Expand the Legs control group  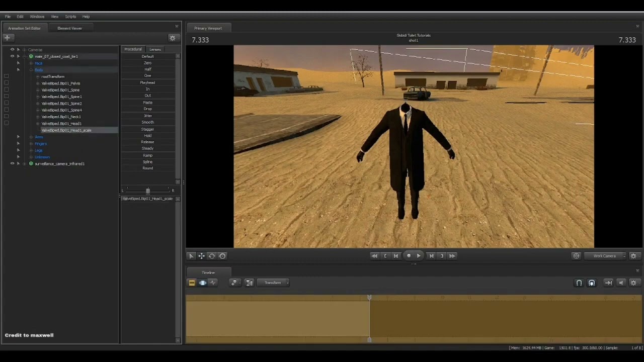click(x=31, y=150)
